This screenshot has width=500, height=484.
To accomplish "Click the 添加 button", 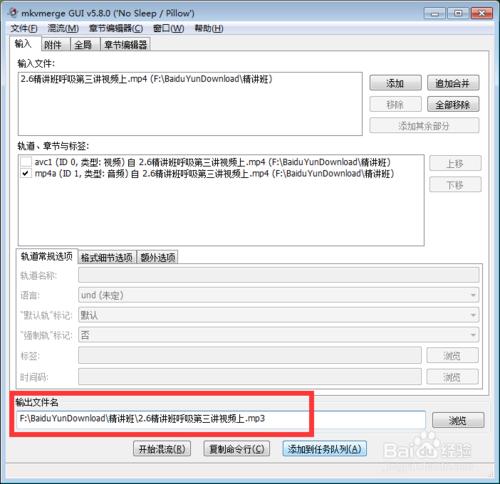I will 395,83.
